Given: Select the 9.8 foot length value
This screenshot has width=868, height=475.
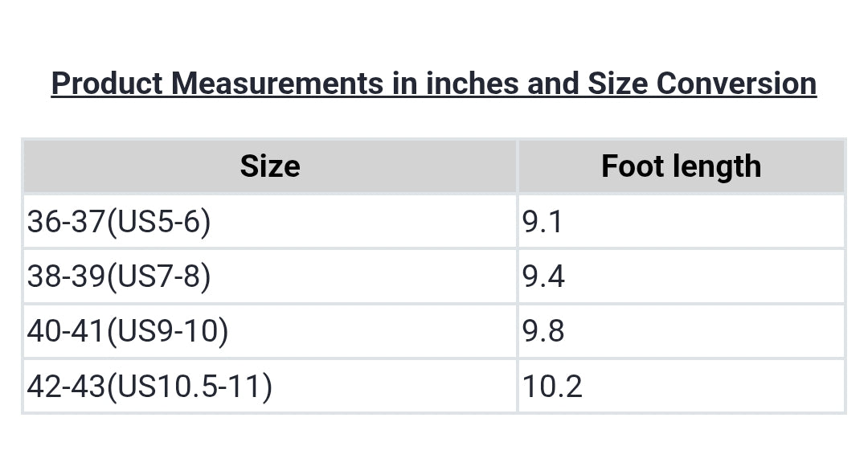Looking at the screenshot, I should [x=544, y=331].
